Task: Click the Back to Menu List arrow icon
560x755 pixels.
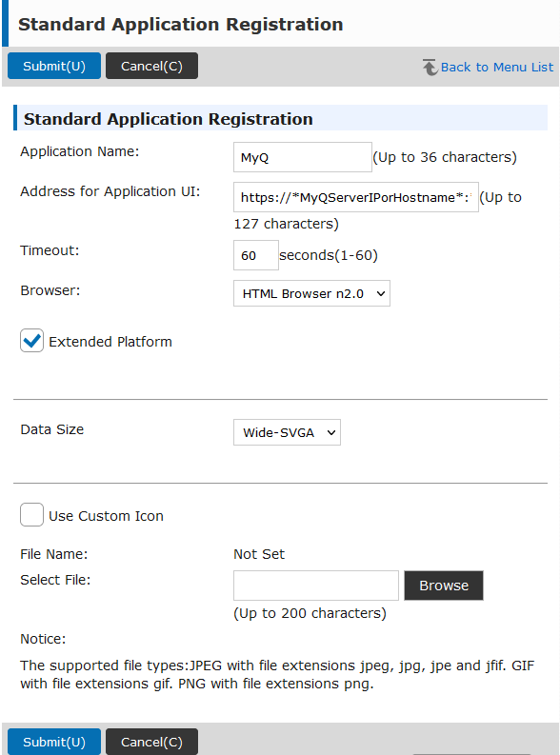Action: [430, 67]
